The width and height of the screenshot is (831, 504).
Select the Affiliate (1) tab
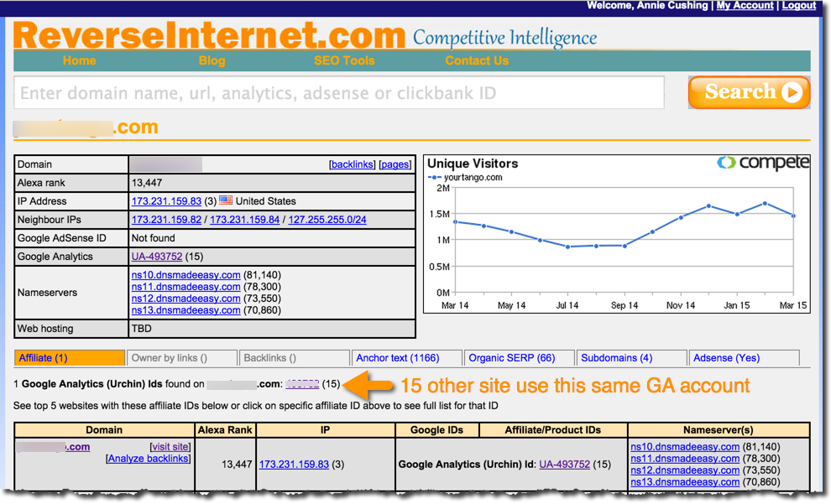(x=70, y=358)
